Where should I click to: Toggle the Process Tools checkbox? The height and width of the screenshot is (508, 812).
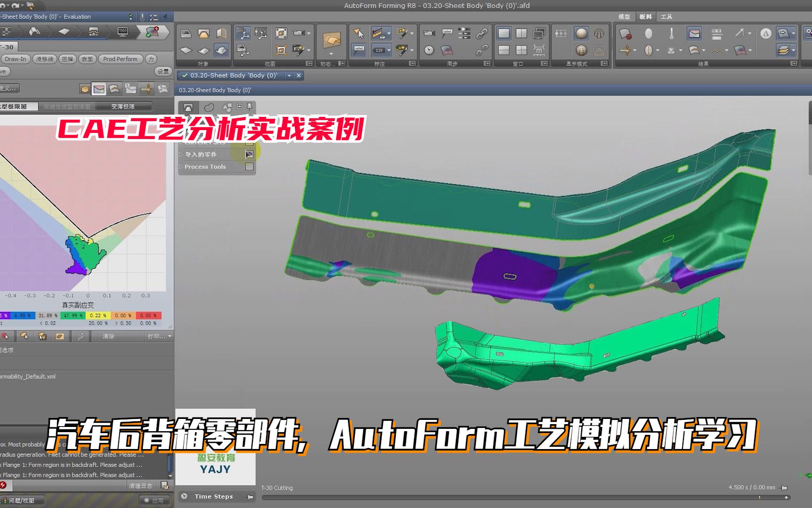pos(250,167)
